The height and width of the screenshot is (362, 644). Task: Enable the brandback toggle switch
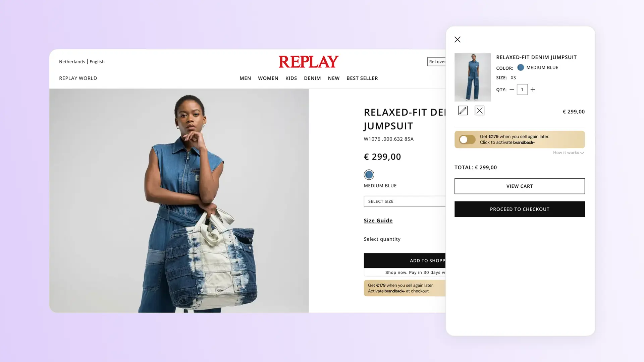467,139
